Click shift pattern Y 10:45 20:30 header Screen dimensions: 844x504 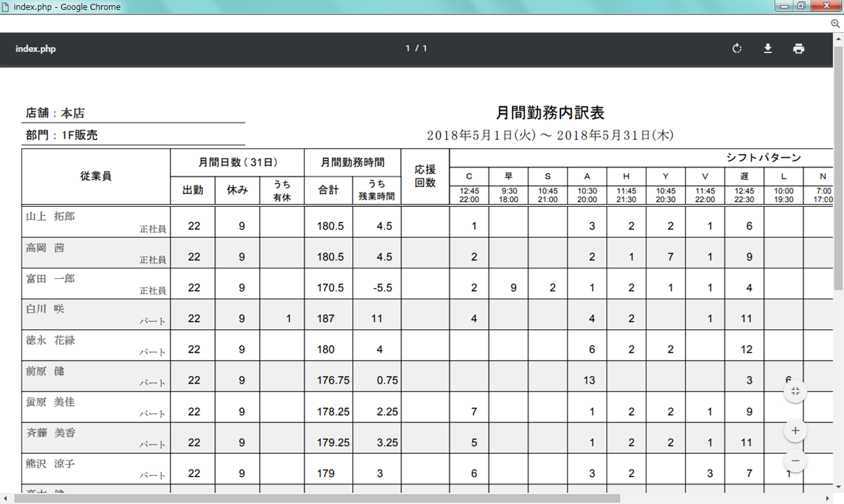click(665, 187)
